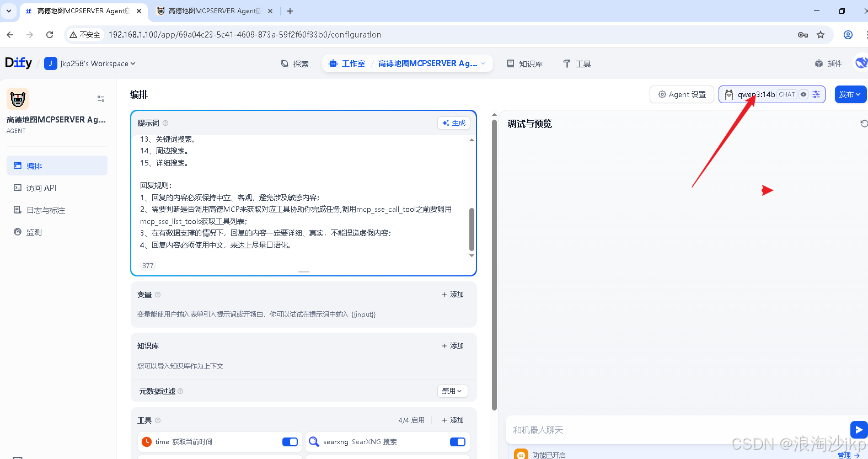Click the browser profile icon
This screenshot has height=459, width=868.
pos(848,35)
